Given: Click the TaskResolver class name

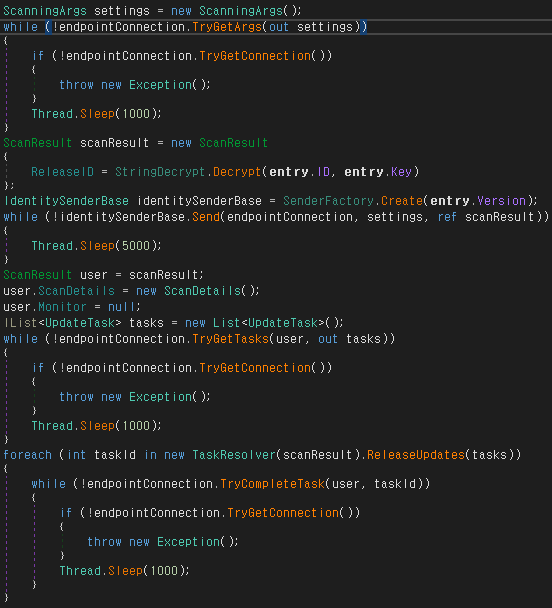Looking at the screenshot, I should [234, 455].
